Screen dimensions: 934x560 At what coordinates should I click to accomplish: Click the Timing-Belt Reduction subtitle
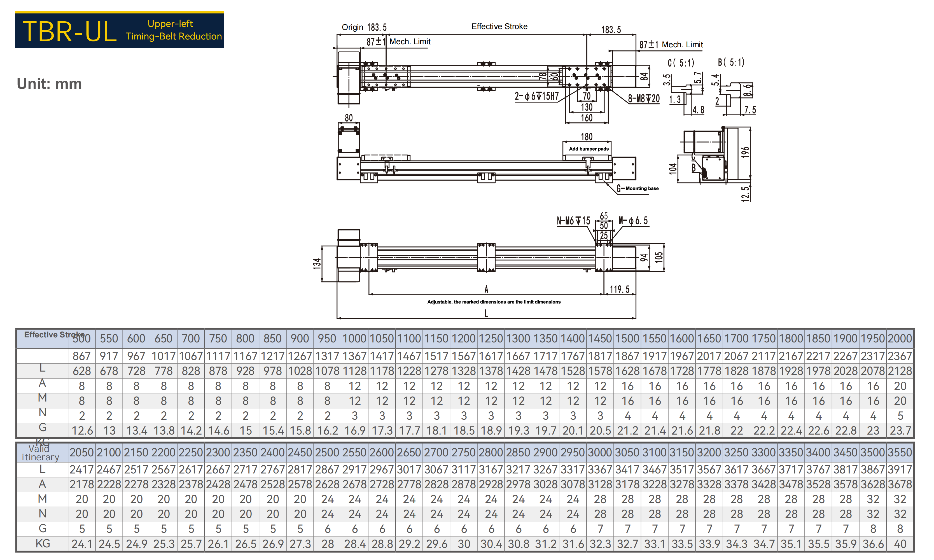click(x=174, y=36)
